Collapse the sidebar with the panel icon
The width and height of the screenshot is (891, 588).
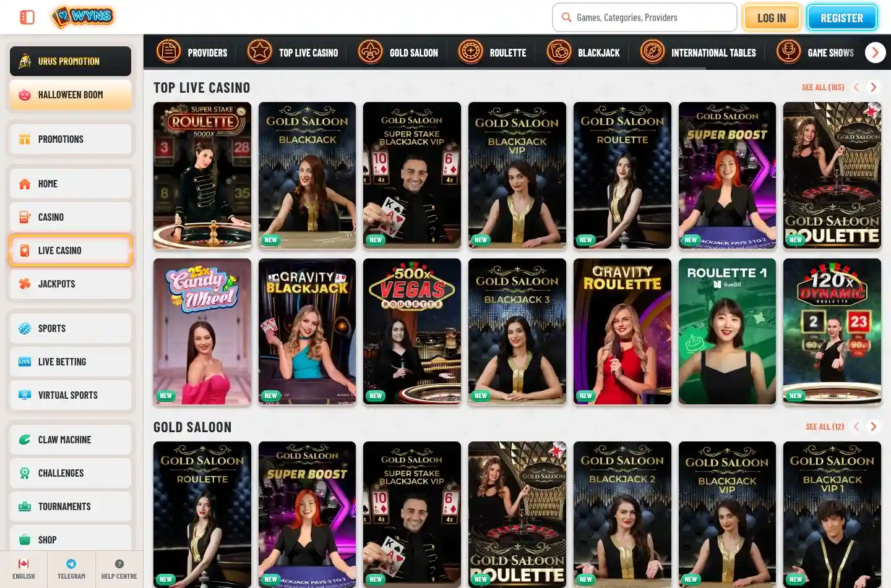point(26,17)
